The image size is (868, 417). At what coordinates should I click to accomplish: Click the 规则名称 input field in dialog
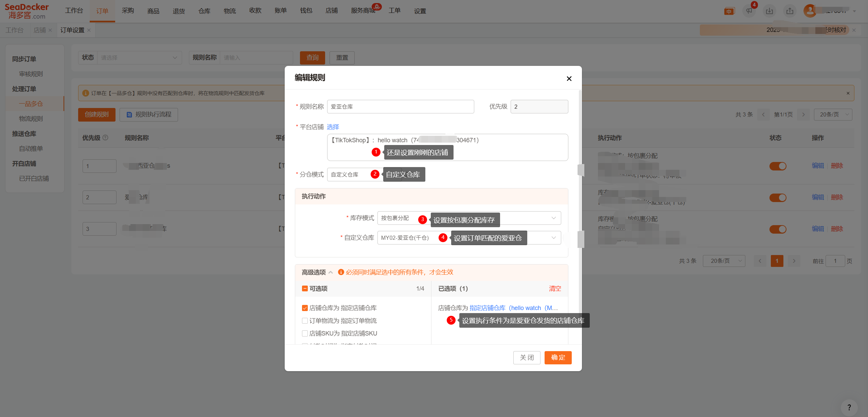point(400,107)
